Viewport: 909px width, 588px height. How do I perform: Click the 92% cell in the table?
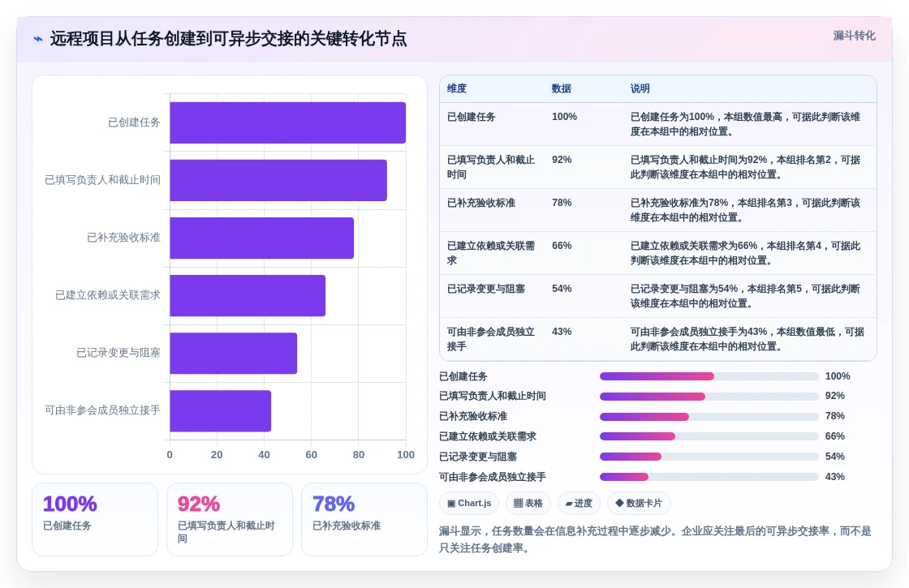point(561,160)
